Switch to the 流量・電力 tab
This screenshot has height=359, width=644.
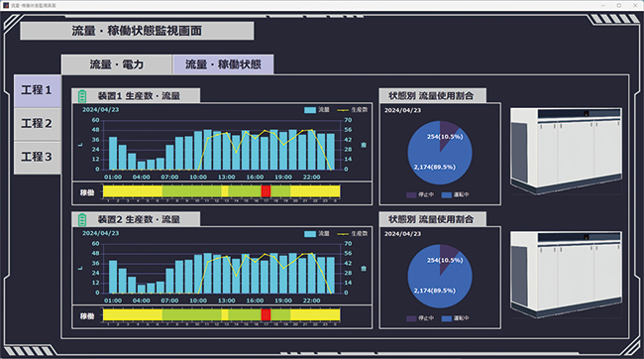(117, 64)
